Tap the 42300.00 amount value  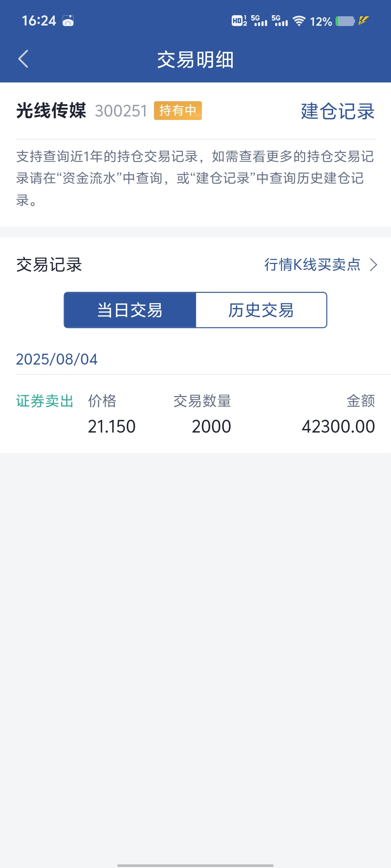coord(338,426)
